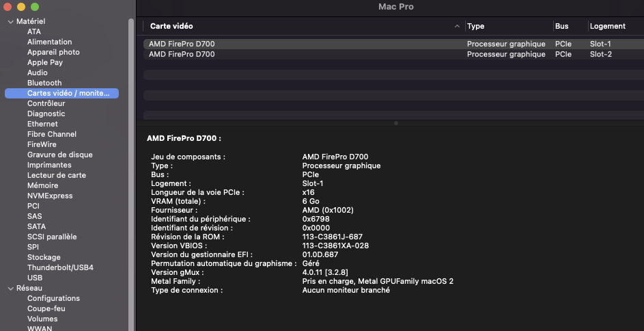
Task: Sort by the Bus column header
Action: 562,26
